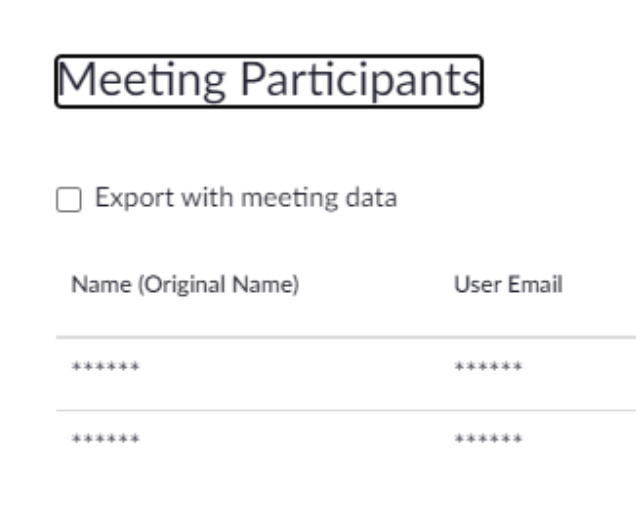Click the word Name in the first column header
The height and width of the screenshot is (514, 636).
coord(101,284)
